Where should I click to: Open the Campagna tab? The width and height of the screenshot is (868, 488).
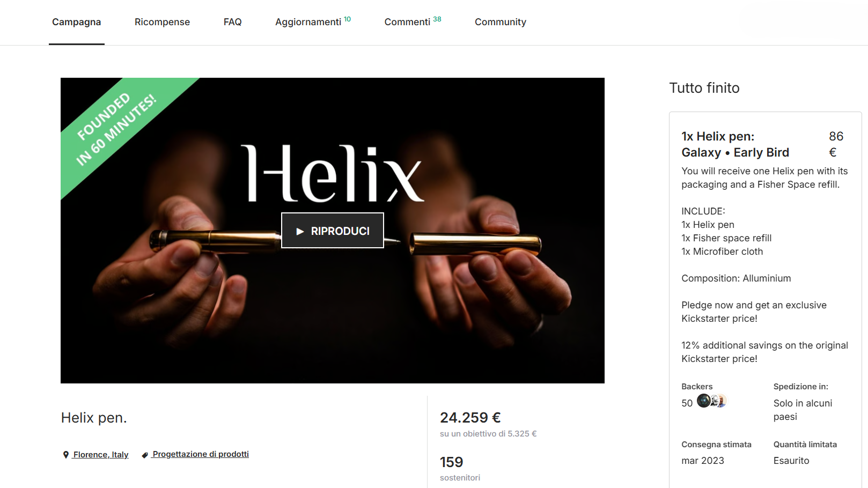77,22
